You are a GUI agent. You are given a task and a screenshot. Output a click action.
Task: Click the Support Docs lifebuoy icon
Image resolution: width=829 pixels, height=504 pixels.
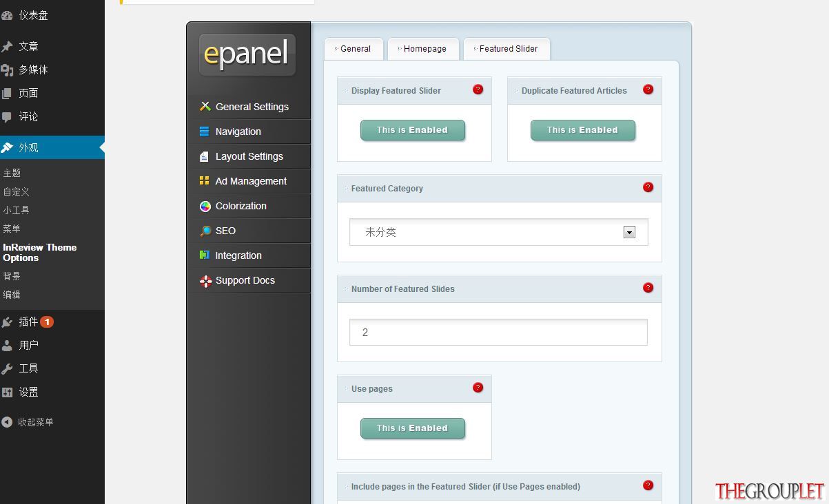pyautogui.click(x=205, y=280)
